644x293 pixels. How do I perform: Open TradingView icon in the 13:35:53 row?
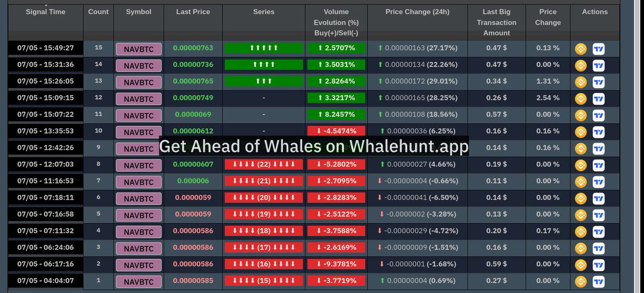[x=598, y=132]
